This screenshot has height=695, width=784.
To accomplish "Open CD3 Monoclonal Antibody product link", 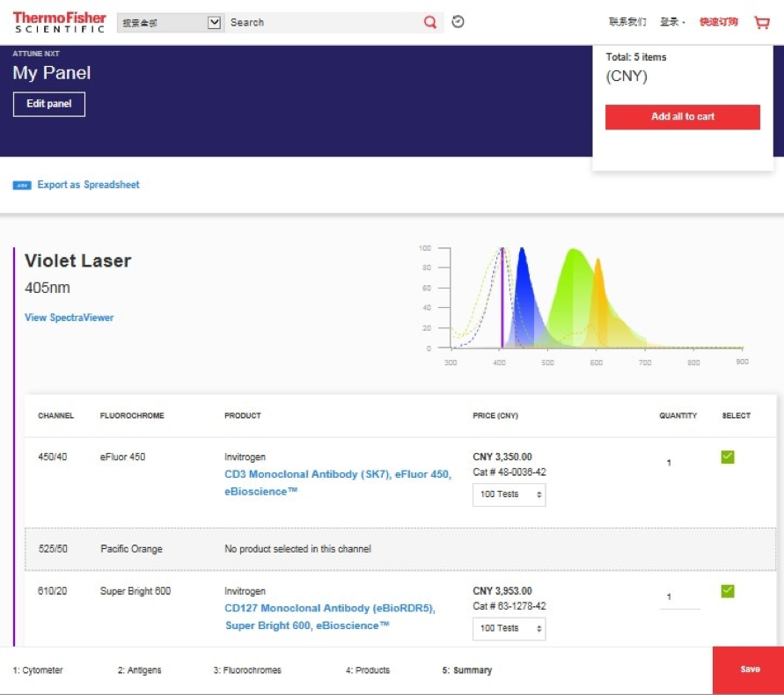I will [338, 482].
